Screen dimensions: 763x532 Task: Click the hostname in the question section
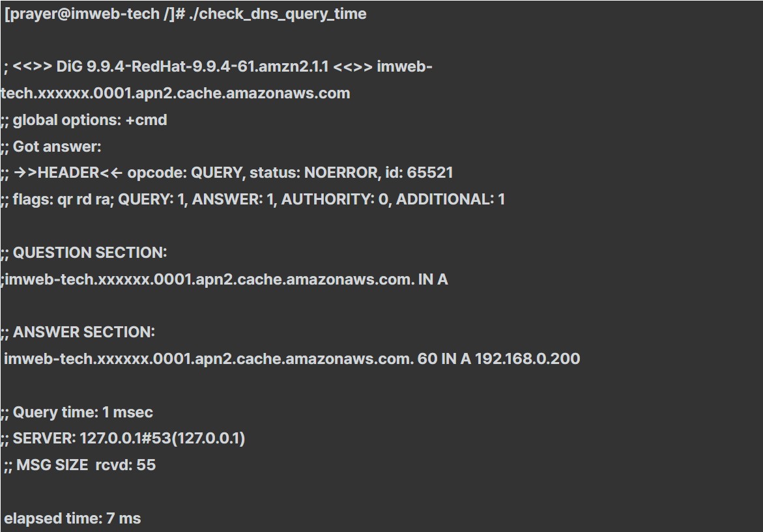(209, 279)
